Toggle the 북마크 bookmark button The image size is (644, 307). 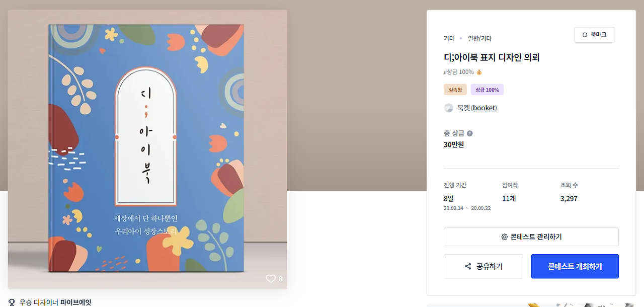pyautogui.click(x=594, y=35)
